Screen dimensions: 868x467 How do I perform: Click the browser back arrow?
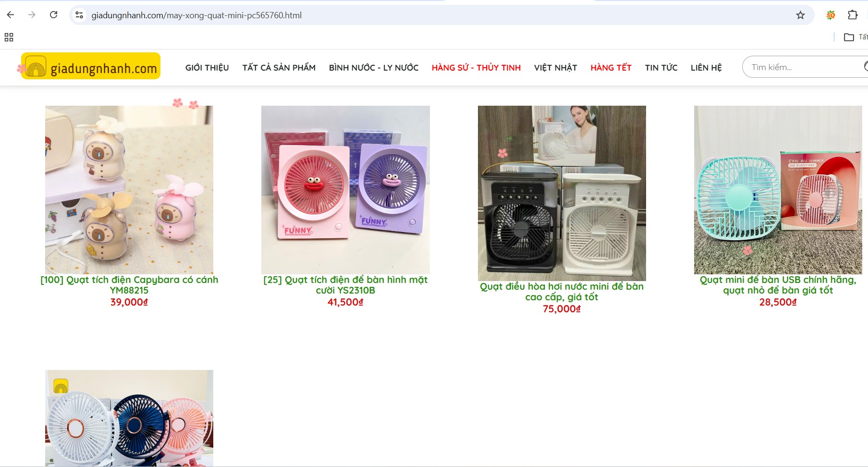[x=11, y=15]
